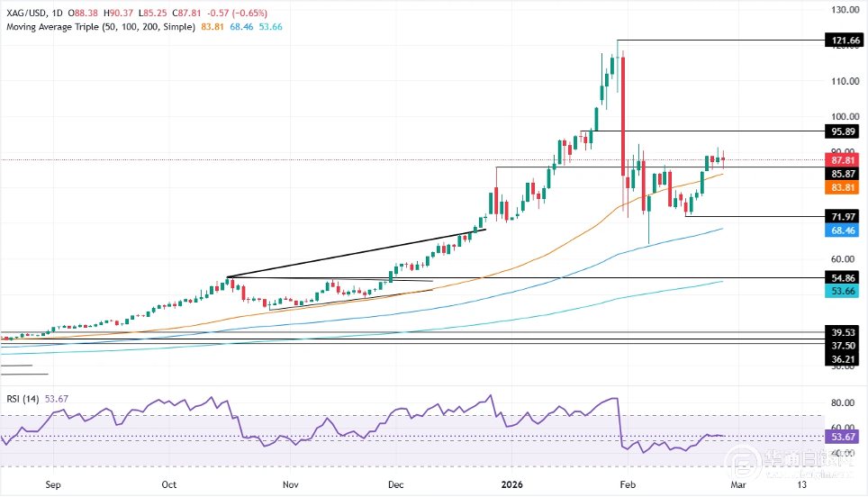
Task: Click the purple 53.67 RSI value tag
Action: pyautogui.click(x=845, y=437)
